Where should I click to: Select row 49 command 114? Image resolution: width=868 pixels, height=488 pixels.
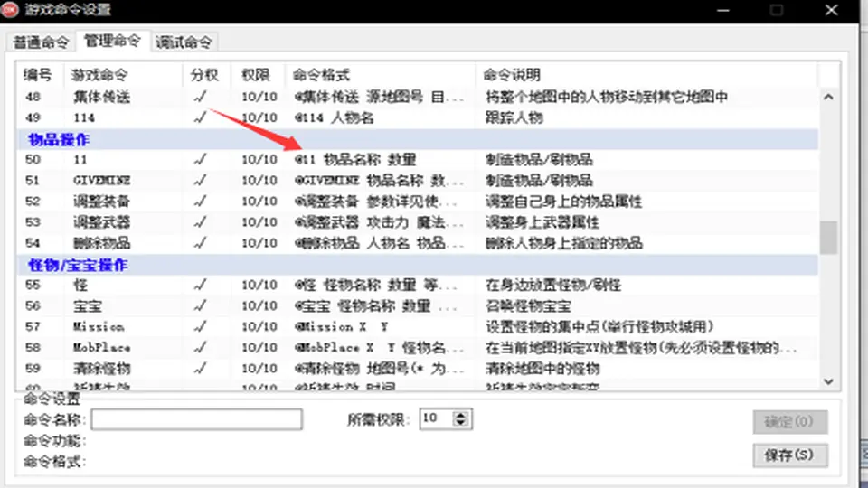coord(418,117)
